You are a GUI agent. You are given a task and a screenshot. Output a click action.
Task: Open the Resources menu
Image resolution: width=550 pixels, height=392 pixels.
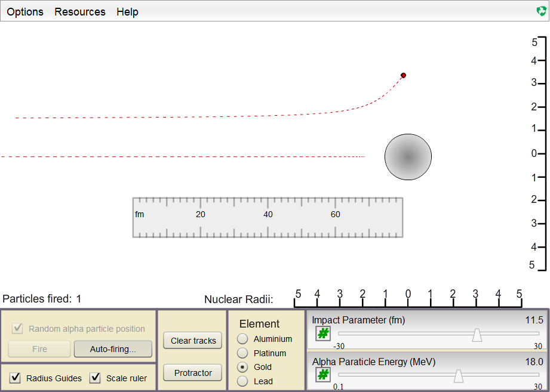click(80, 12)
